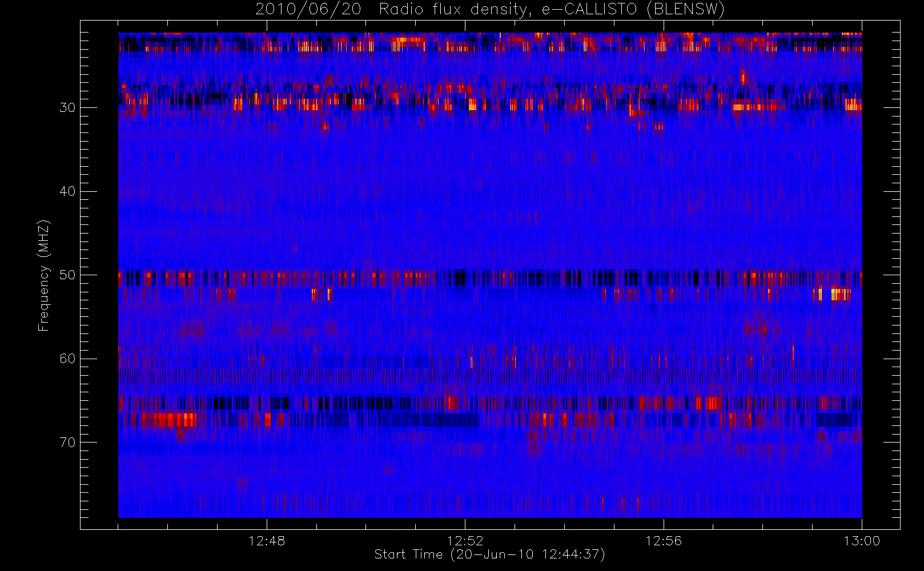Click the 30 MHz frequency tick label
The image size is (924, 571).
pyautogui.click(x=67, y=108)
